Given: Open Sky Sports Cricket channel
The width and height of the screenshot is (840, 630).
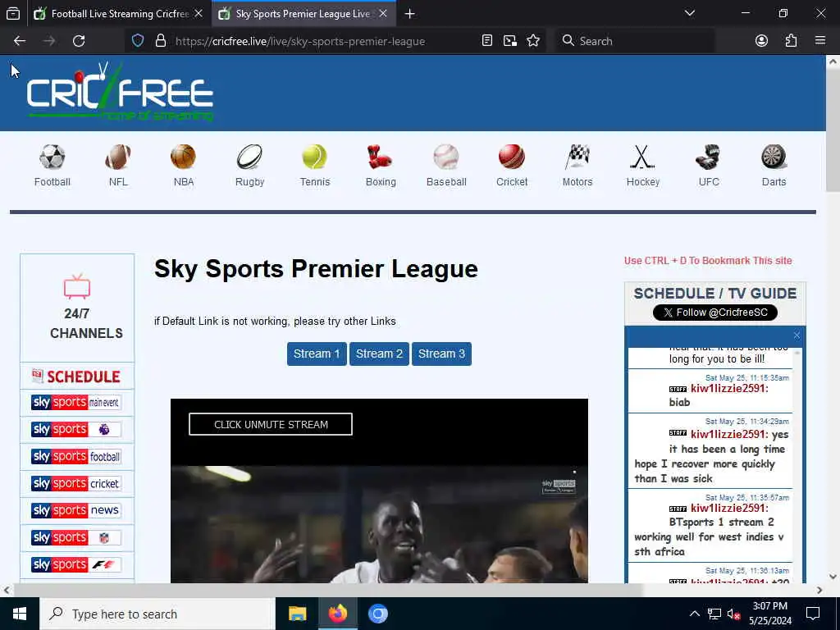Looking at the screenshot, I should click(x=76, y=483).
